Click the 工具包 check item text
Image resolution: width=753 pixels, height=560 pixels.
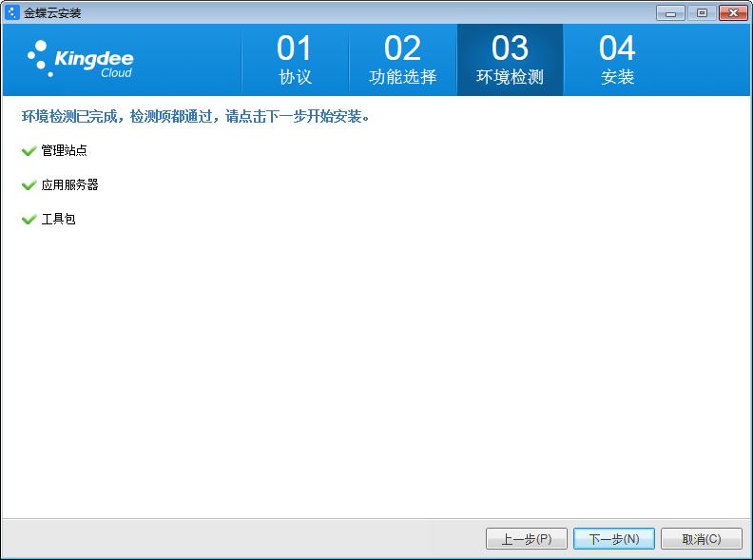(58, 220)
